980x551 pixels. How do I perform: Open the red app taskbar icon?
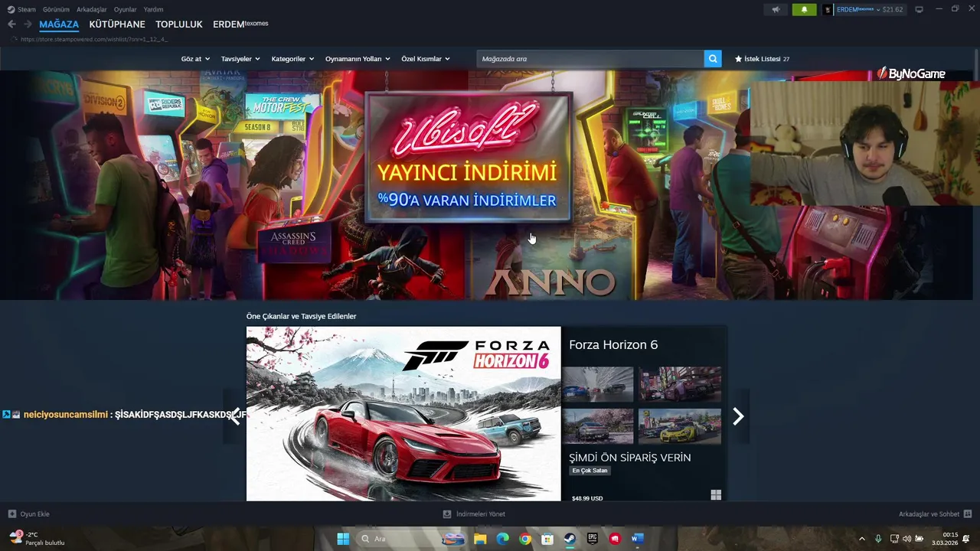pos(615,539)
